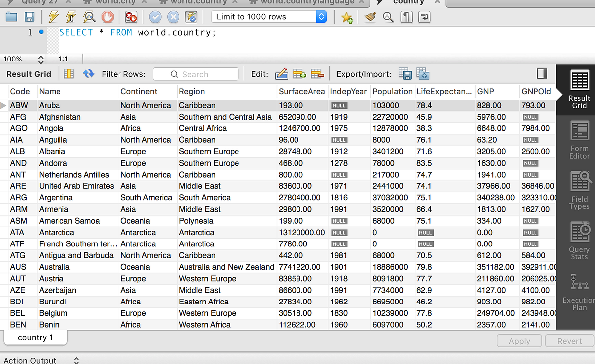Click the Revert button
595x364 pixels.
569,341
